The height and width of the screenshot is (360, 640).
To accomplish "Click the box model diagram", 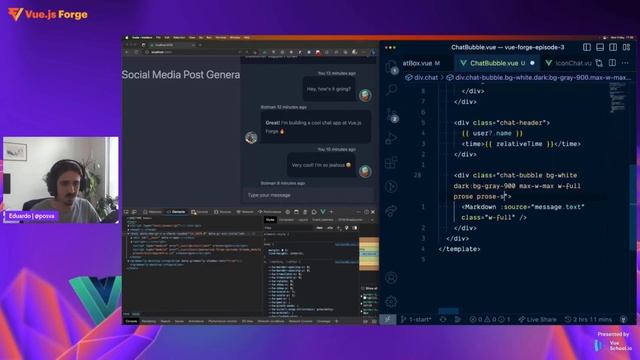I will 369,254.
